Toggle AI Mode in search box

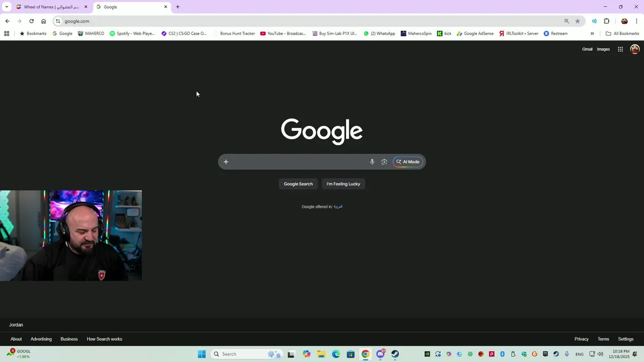click(x=408, y=162)
